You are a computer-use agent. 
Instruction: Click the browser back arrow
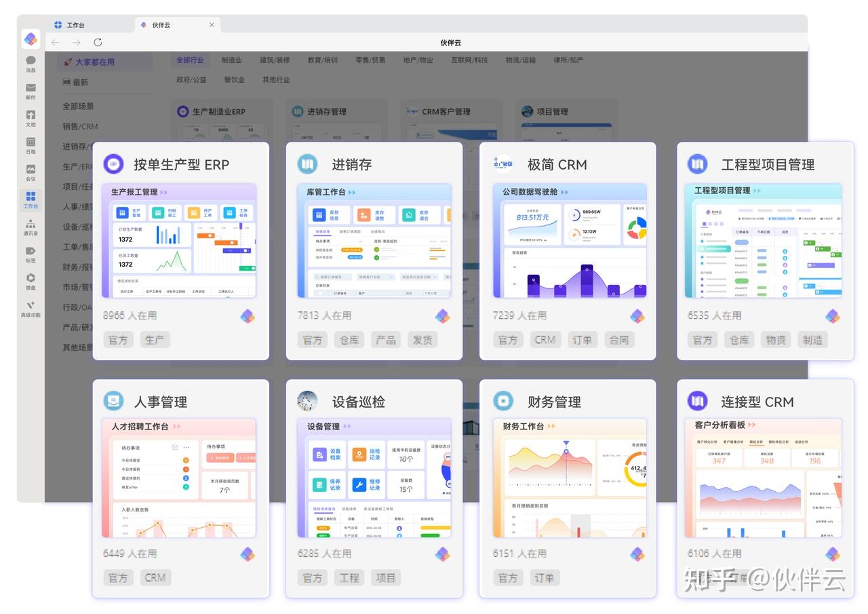pos(55,42)
